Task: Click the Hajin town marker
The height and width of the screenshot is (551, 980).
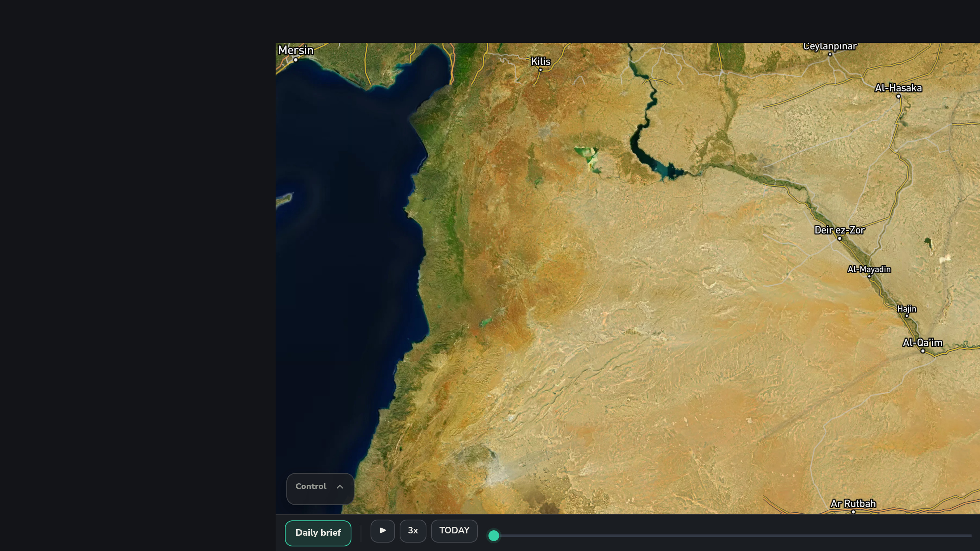Action: [x=906, y=316]
